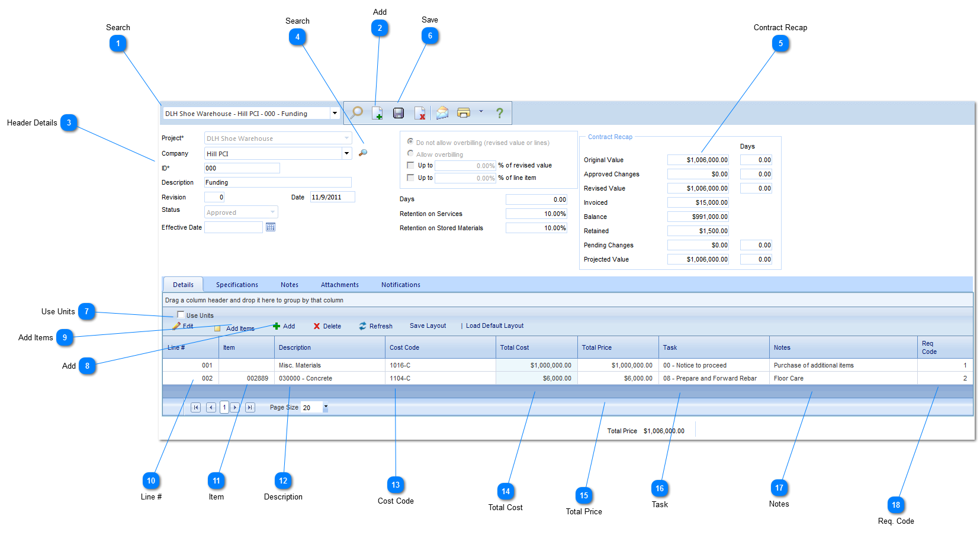Go to previous page of the grid
980x535 pixels.
pos(211,407)
